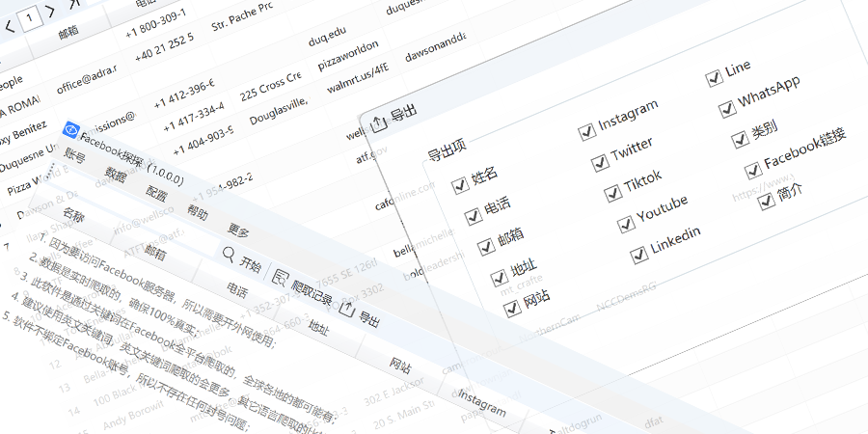This screenshot has height=434, width=868.
Task: Click the 导出项 group label
Action: [448, 149]
